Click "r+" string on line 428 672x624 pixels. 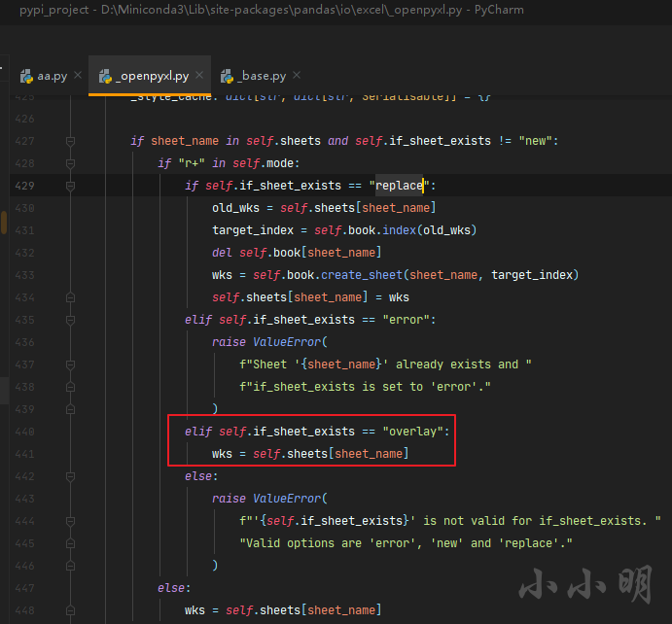point(192,163)
